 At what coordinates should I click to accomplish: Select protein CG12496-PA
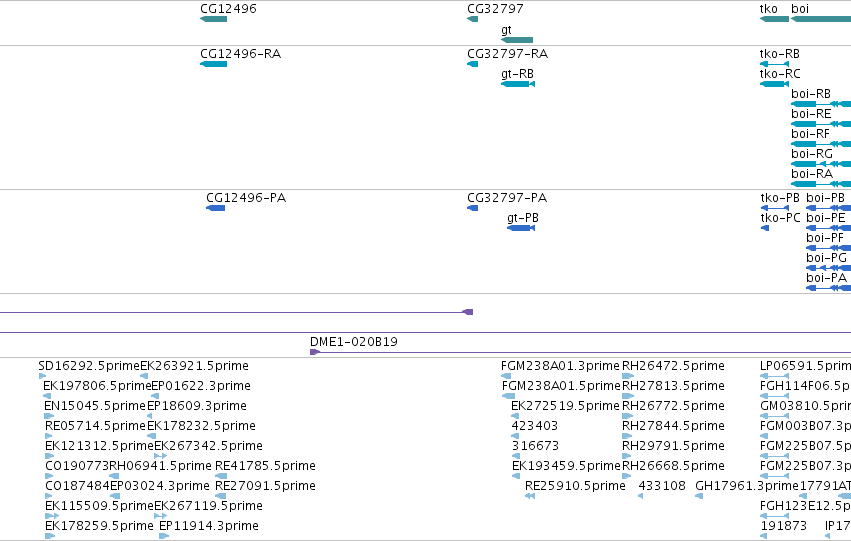246,198
